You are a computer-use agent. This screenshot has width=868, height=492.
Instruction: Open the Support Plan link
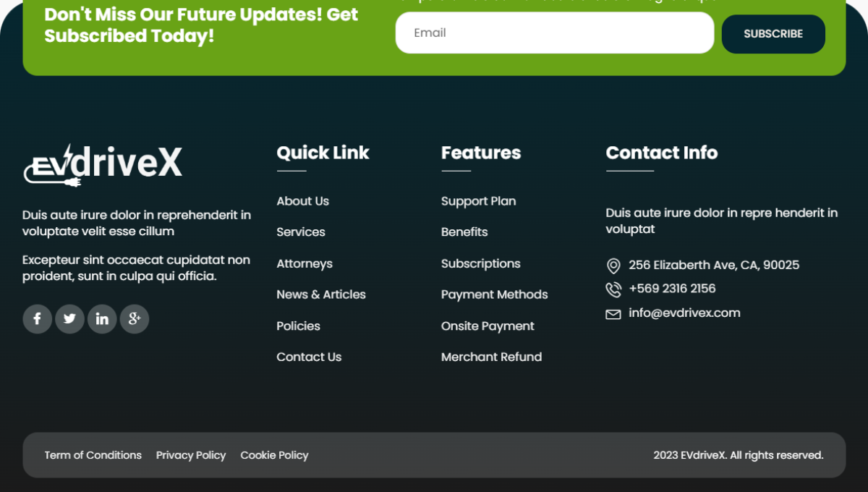click(x=478, y=201)
